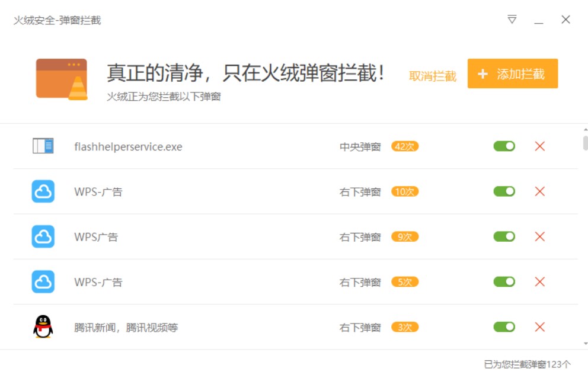Click the 火绒安全-弹窗拦截 window title

(x=57, y=20)
